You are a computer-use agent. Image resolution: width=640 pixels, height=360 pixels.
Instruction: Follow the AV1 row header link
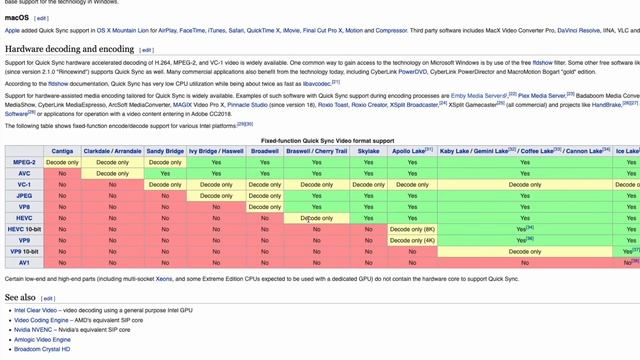24,263
